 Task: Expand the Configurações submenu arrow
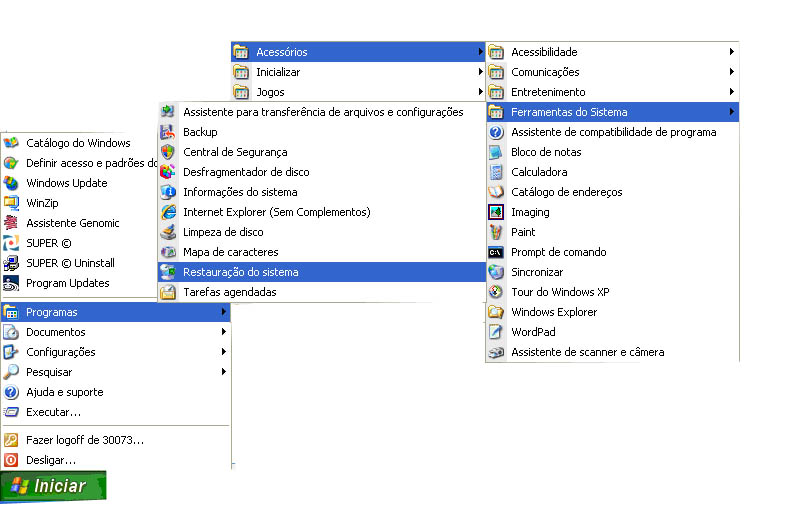[x=223, y=352]
